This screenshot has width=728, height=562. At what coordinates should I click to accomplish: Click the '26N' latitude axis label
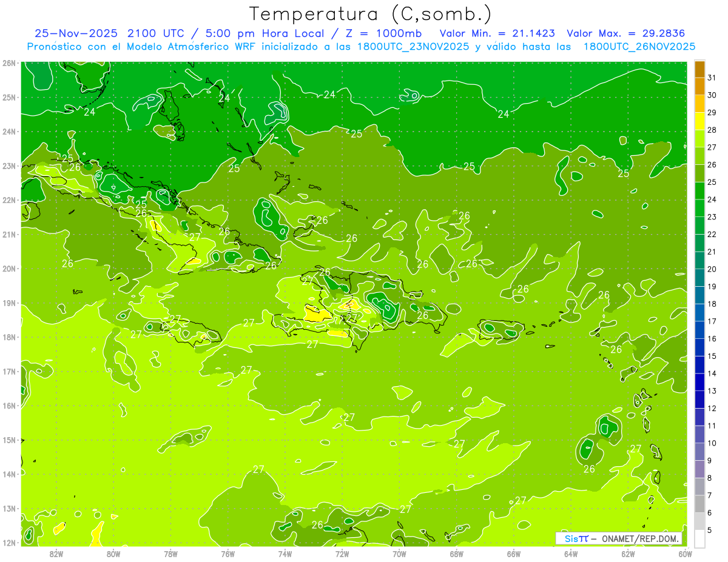click(8, 63)
